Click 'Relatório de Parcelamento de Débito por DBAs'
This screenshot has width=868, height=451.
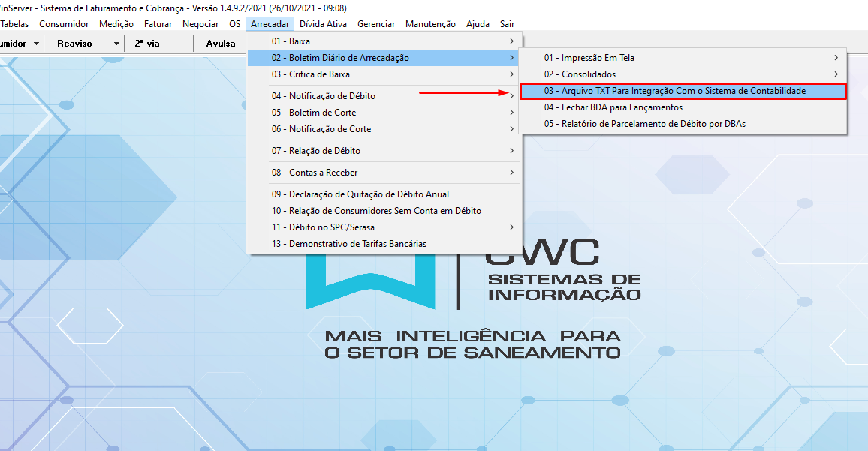coord(644,124)
